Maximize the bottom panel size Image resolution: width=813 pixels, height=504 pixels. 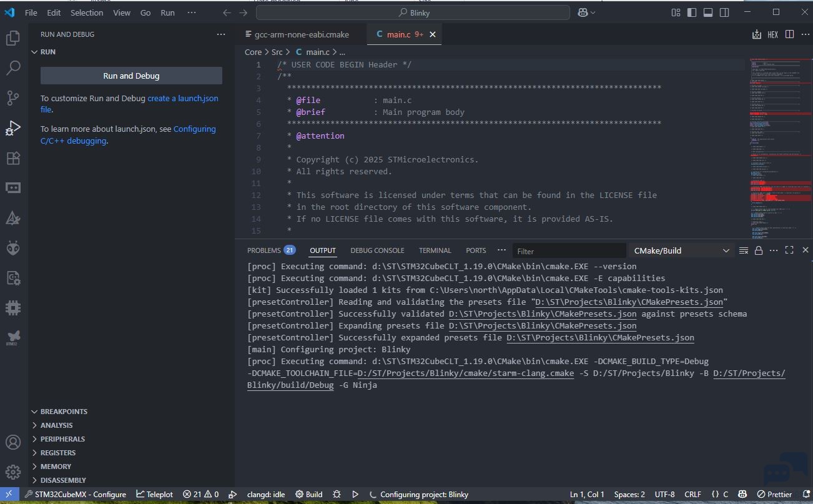tap(789, 250)
